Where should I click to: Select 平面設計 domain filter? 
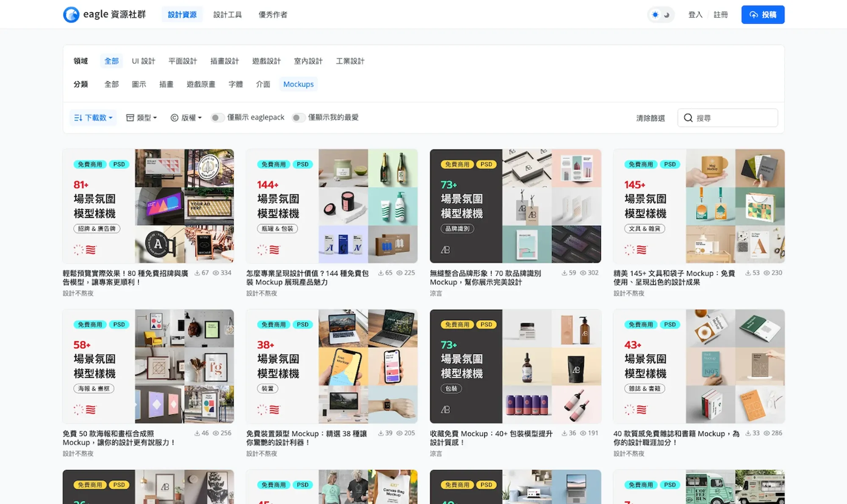[183, 61]
